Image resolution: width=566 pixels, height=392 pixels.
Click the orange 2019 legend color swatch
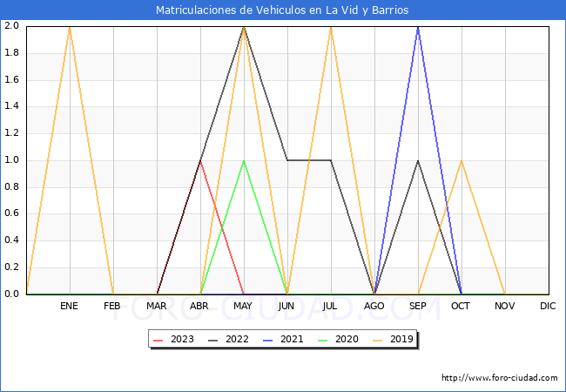[378, 340]
